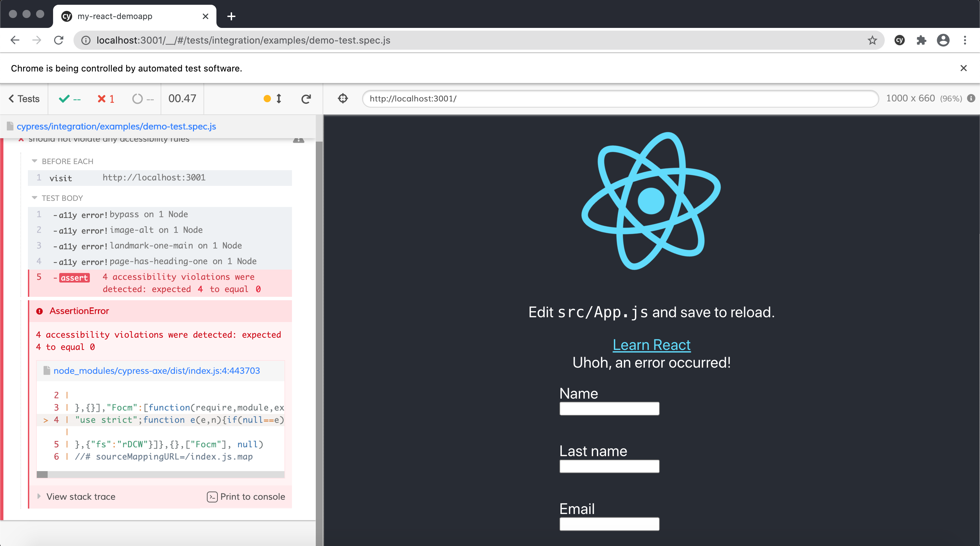
Task: Bookmark this page with the star icon
Action: pos(872,40)
